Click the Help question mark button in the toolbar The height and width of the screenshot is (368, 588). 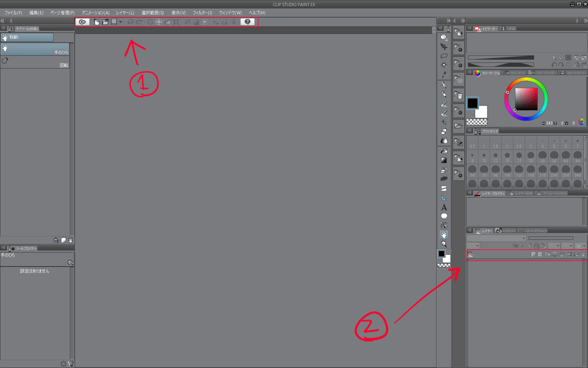247,21
